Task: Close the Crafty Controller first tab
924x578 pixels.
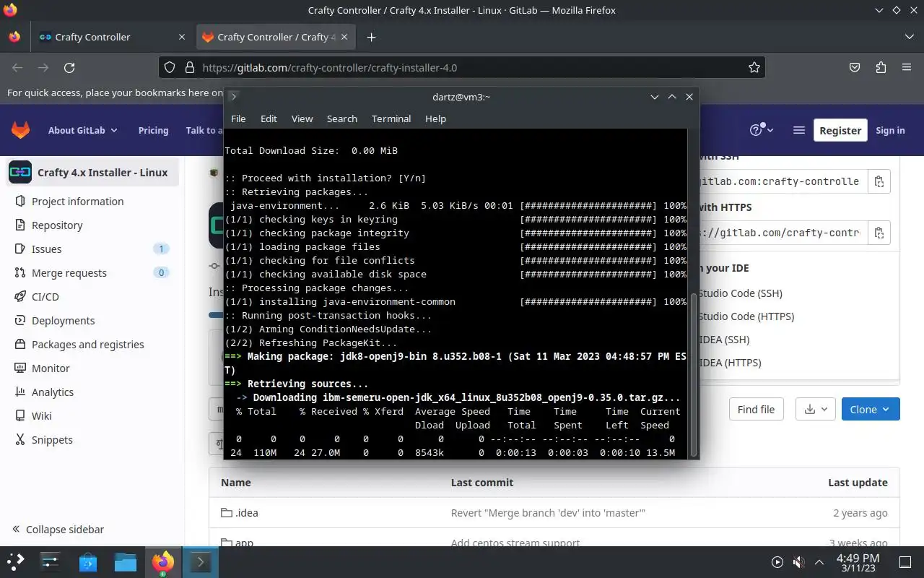Action: click(182, 37)
